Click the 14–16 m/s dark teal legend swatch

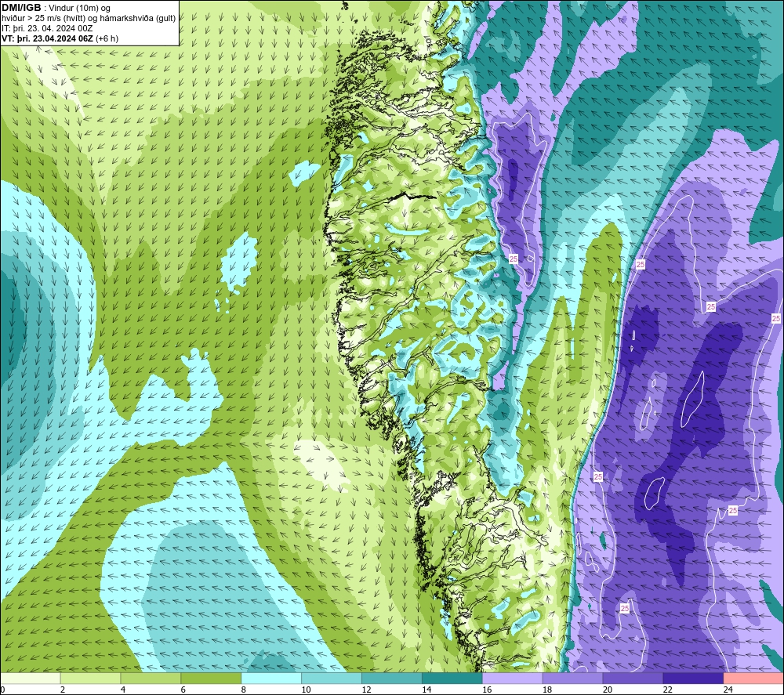(452, 679)
